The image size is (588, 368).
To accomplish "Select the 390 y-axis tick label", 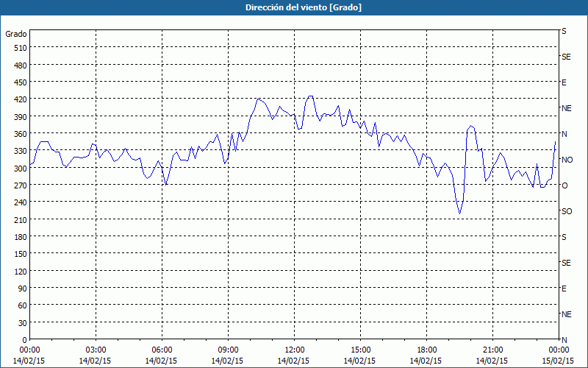I will point(21,117).
